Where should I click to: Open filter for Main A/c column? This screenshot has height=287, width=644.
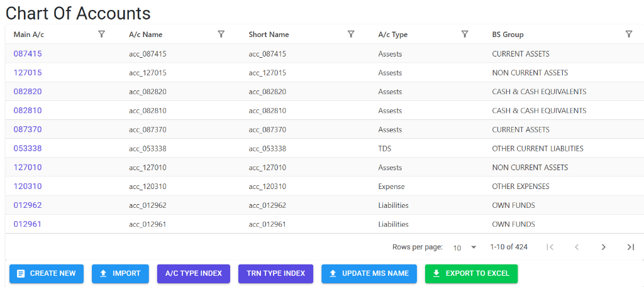coord(102,34)
